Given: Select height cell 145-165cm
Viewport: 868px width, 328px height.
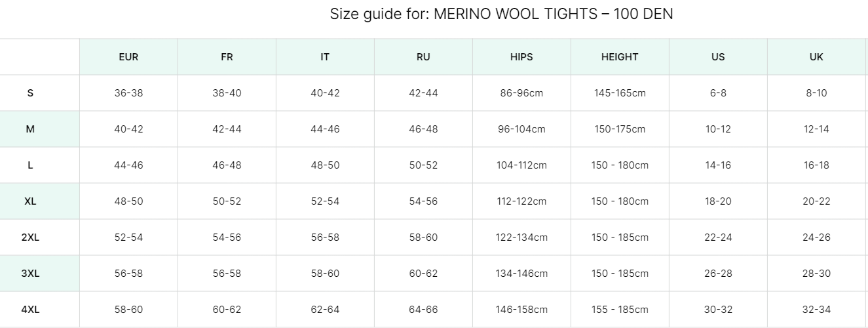Looking at the screenshot, I should coord(620,93).
